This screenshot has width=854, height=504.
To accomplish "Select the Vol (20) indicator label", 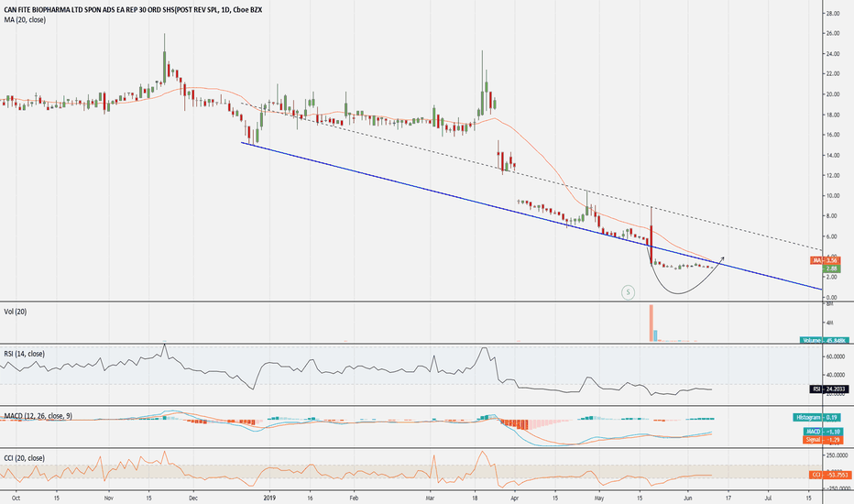I will point(16,312).
